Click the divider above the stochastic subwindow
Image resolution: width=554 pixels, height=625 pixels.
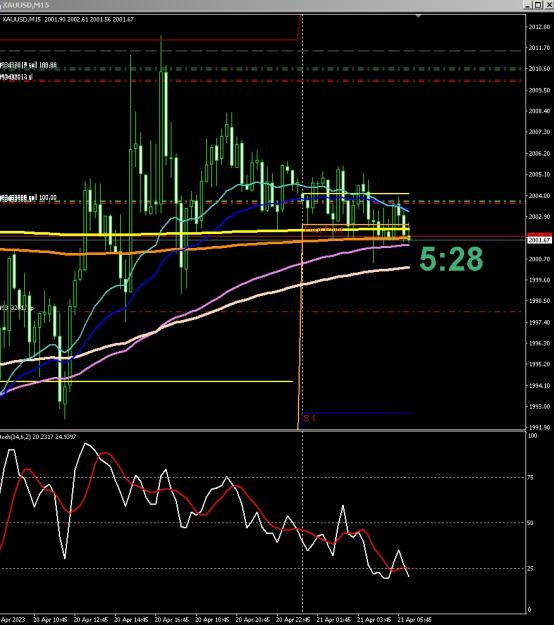(x=263, y=430)
